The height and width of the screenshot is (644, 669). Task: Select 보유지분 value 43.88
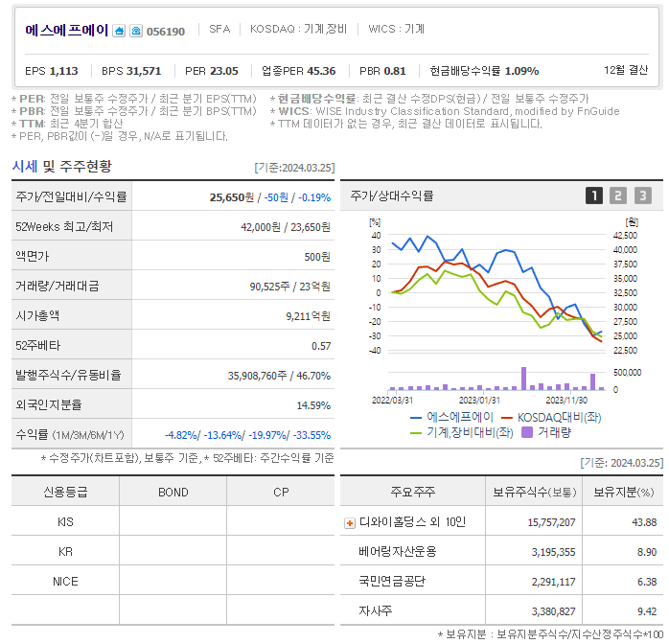tap(644, 522)
